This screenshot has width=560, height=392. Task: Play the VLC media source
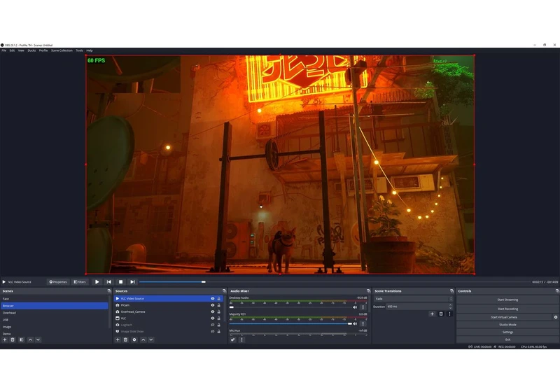(97, 281)
